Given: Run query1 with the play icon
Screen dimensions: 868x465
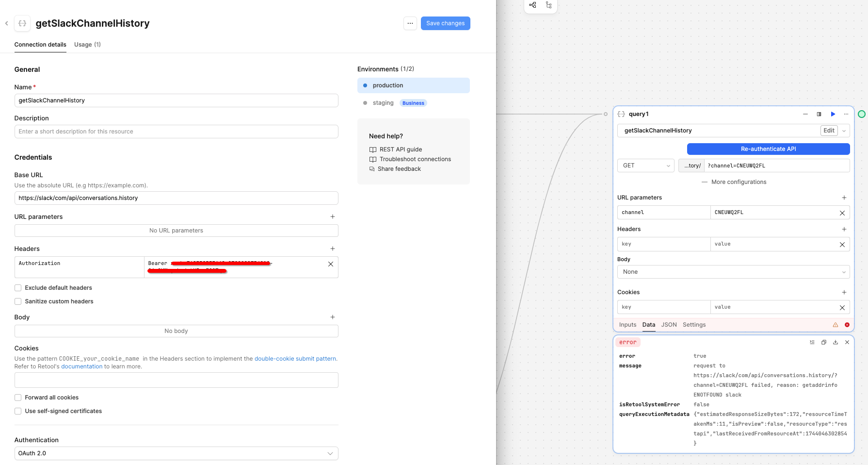Looking at the screenshot, I should tap(833, 114).
